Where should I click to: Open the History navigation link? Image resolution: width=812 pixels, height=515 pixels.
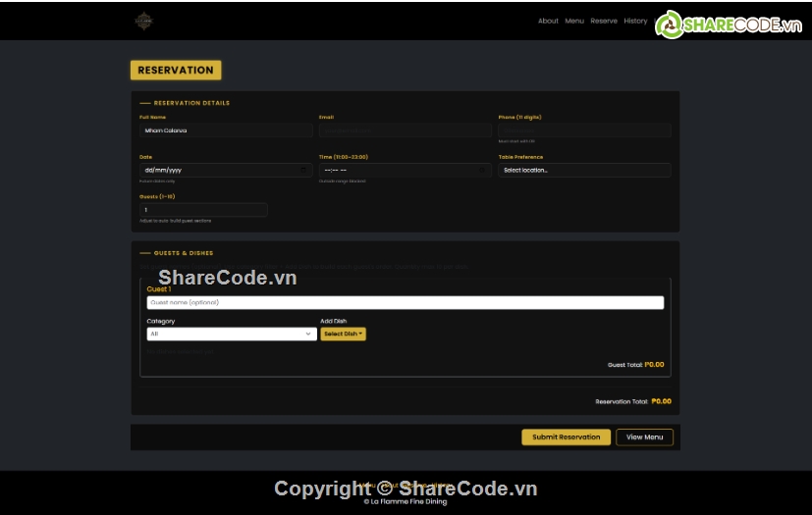[x=635, y=21]
